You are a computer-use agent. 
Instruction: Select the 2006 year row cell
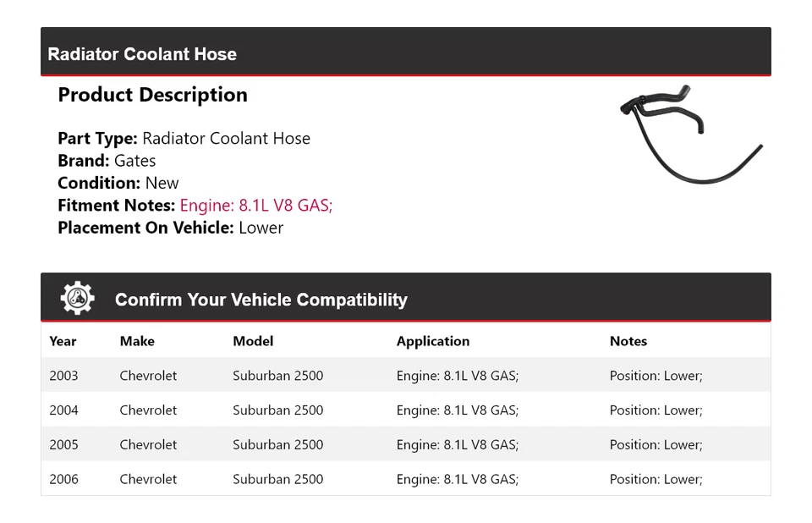tap(63, 479)
